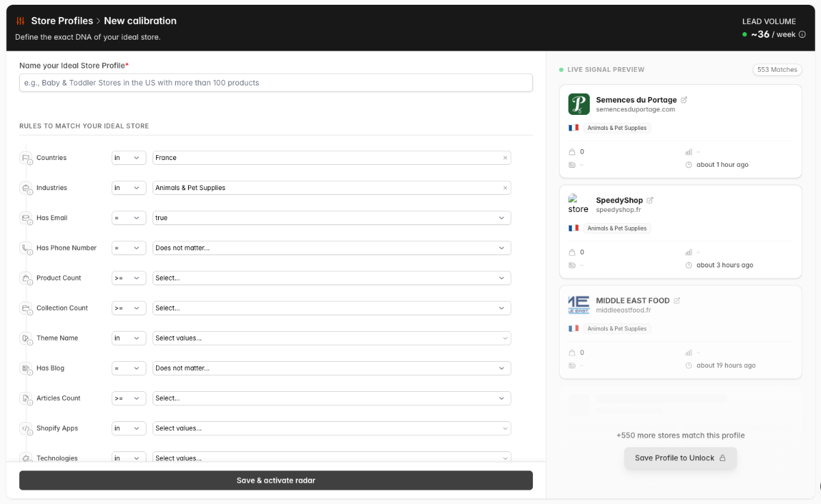
Task: Click the Has Phone Number phone icon
Action: pos(26,248)
